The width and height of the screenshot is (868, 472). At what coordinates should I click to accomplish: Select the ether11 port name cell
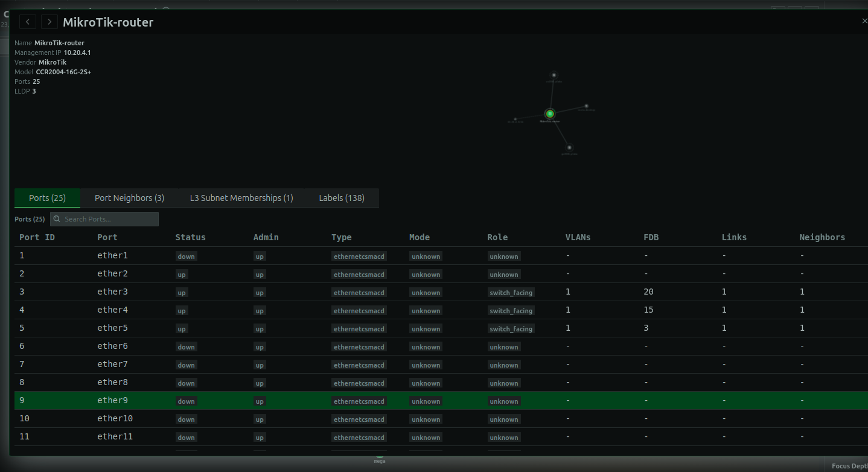[x=115, y=436]
